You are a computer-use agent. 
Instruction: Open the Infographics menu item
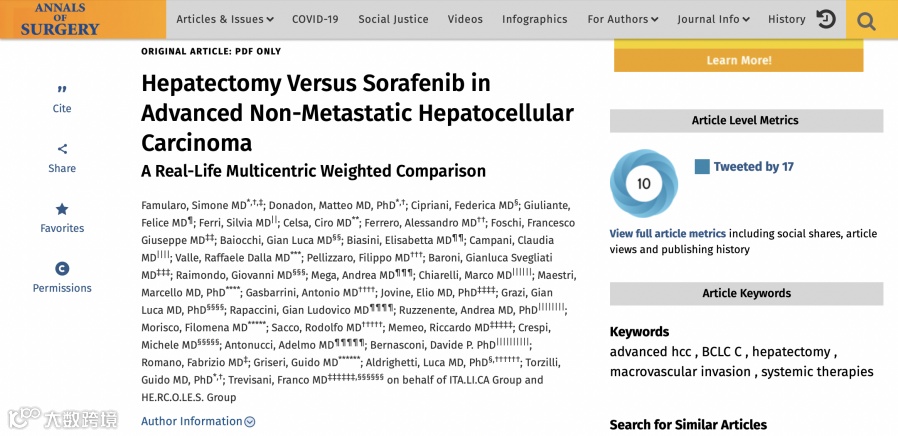point(534,19)
